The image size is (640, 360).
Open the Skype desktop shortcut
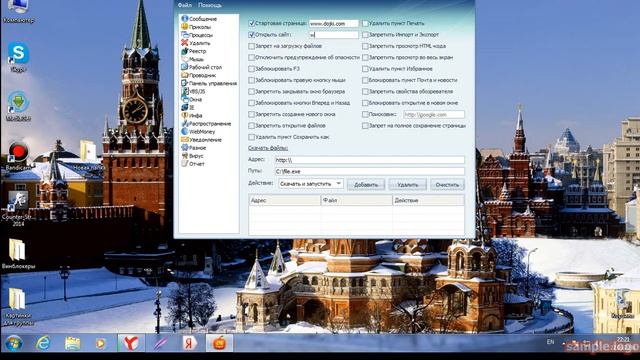(18, 57)
